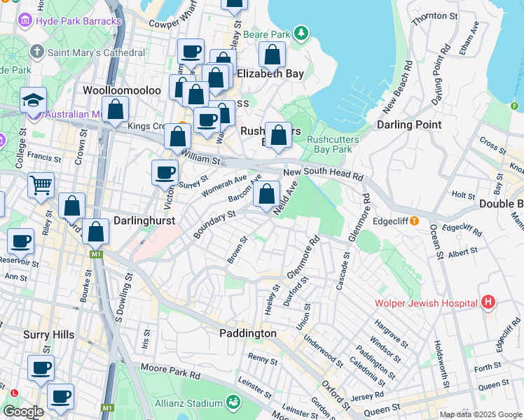The height and width of the screenshot is (420, 524).
Task: Click the Edgecliff station label
Action: 391,221
